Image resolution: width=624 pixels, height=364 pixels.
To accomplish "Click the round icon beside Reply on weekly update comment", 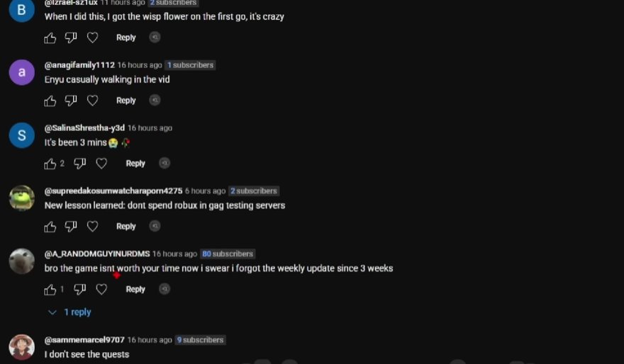I will coord(165,289).
